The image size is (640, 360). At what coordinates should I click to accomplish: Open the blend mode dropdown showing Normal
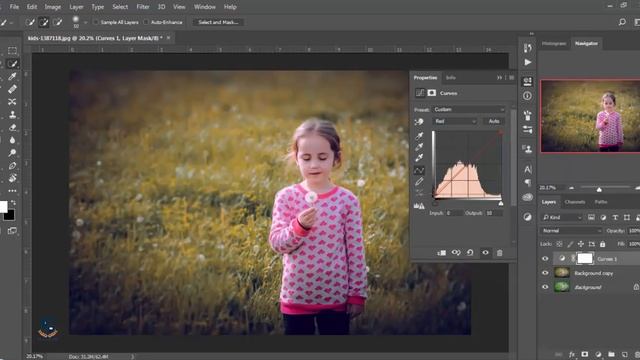click(x=571, y=231)
